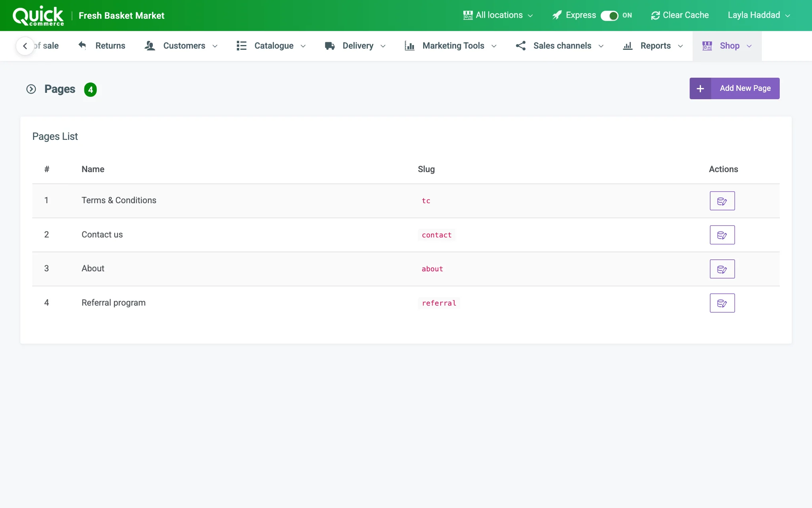812x508 pixels.
Task: Click the green pages count badge
Action: tap(90, 90)
